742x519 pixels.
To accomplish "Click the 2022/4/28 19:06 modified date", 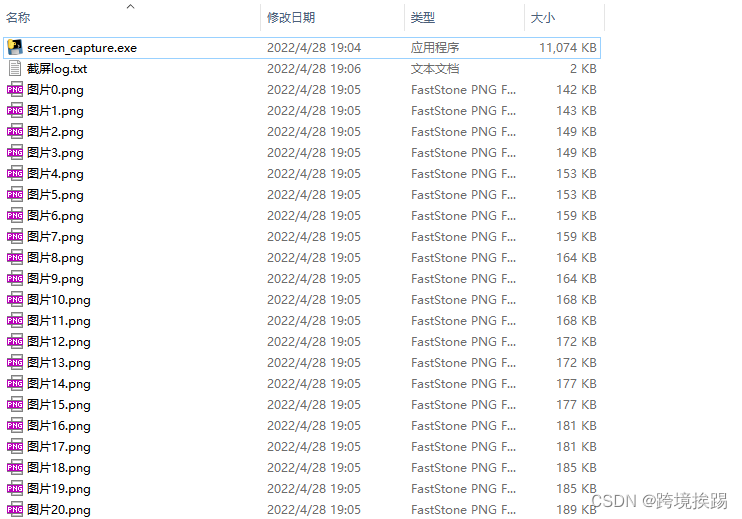I will [314, 69].
